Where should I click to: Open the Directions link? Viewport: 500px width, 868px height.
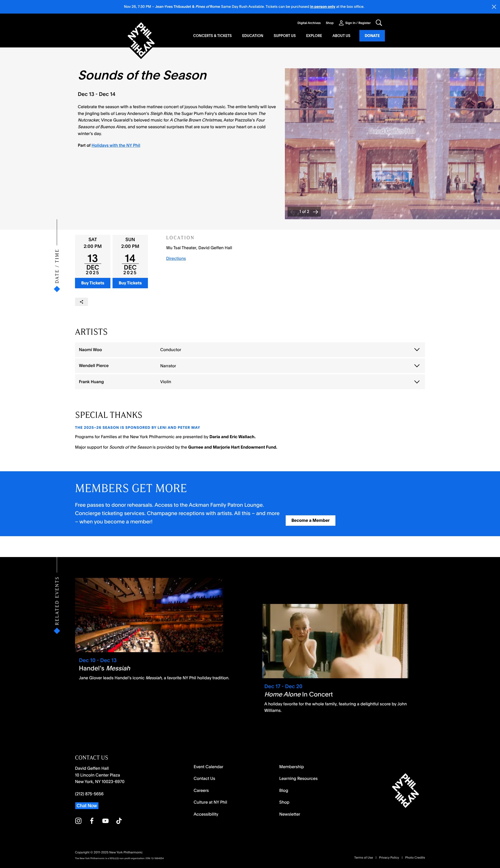click(x=176, y=258)
